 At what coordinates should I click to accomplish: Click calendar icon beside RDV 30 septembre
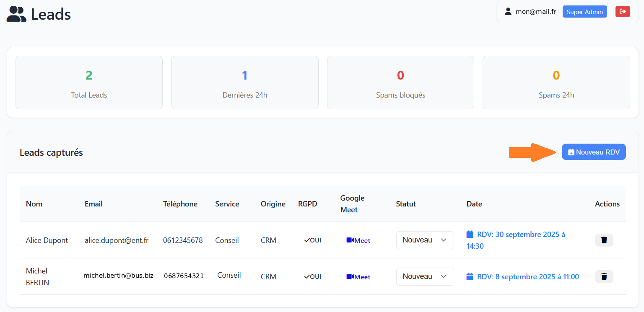(470, 234)
